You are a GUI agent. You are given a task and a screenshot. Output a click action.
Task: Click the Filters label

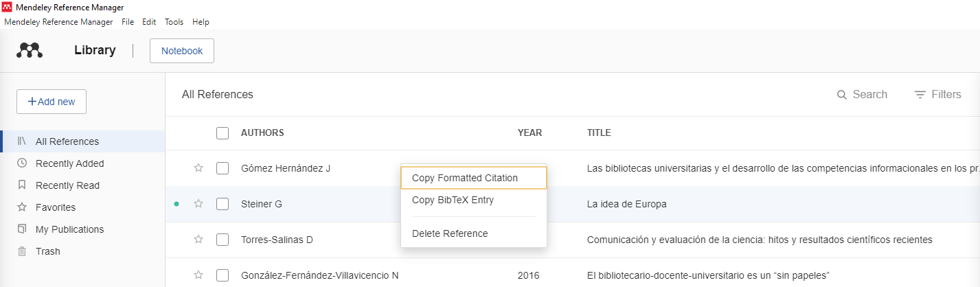pos(946,95)
